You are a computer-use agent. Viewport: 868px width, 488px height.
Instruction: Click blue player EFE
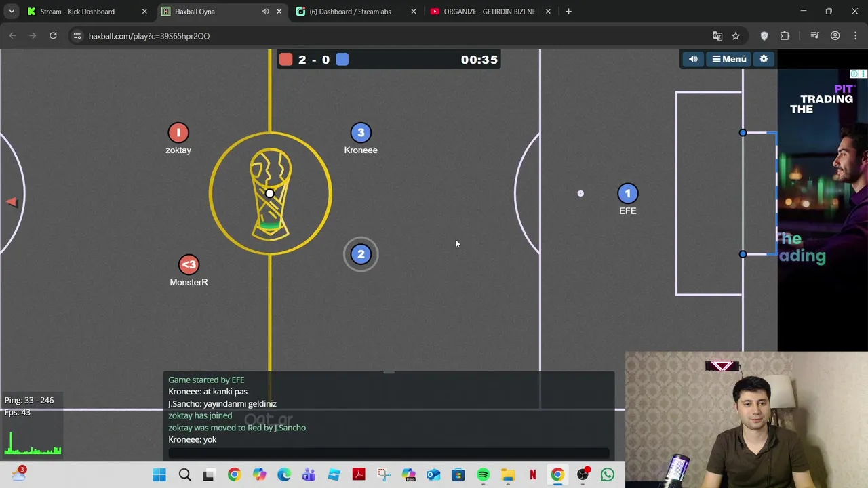pyautogui.click(x=627, y=194)
